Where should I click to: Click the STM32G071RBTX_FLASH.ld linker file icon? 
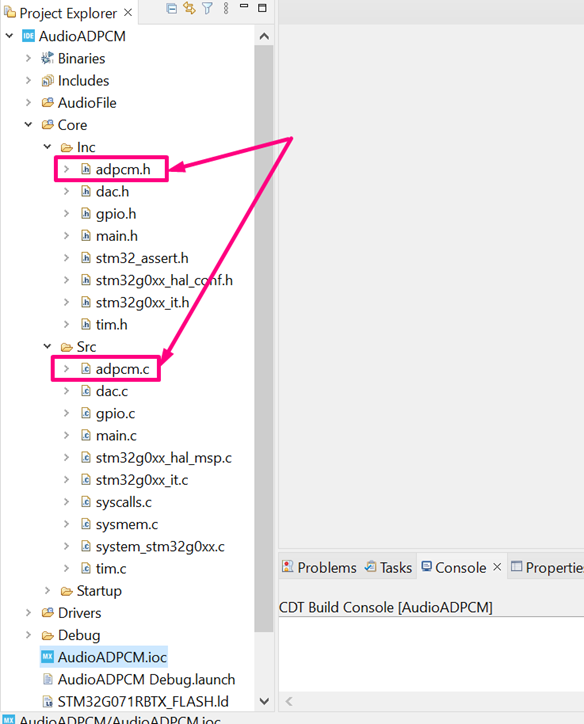[x=47, y=701]
